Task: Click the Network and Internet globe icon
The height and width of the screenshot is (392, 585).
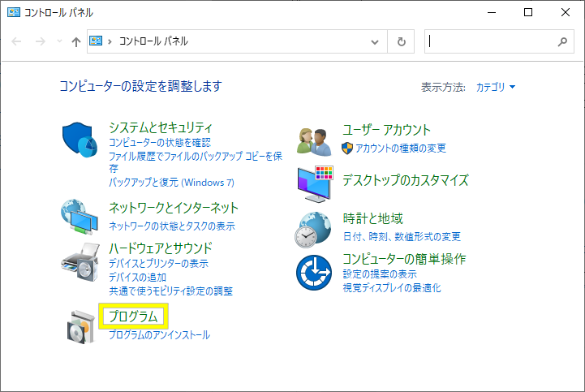Action: pos(80,216)
